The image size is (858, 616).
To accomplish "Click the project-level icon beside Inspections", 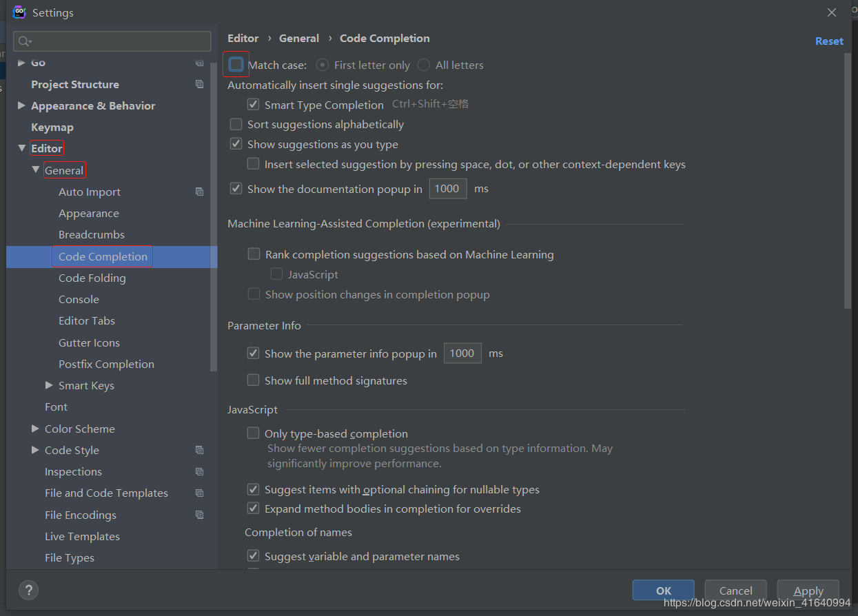I will pyautogui.click(x=200, y=472).
